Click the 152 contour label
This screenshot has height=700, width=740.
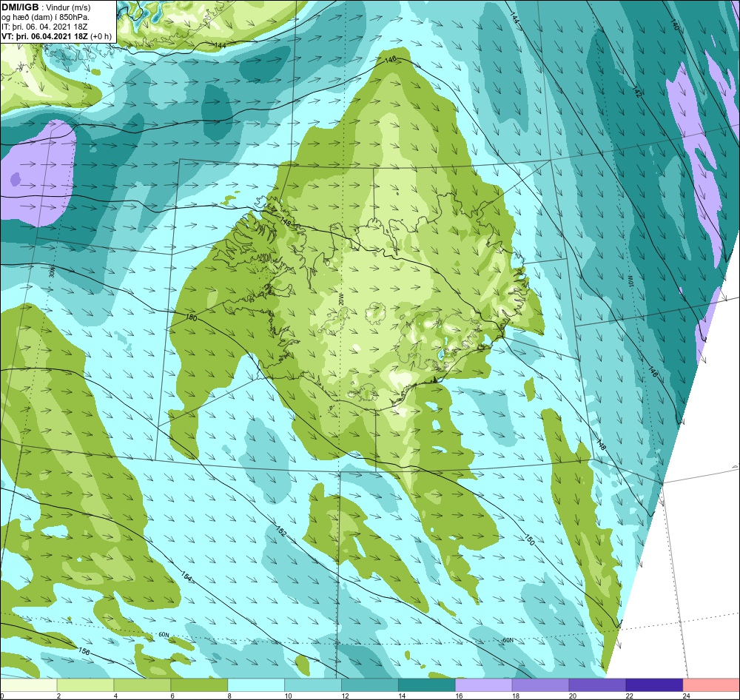pyautogui.click(x=280, y=531)
